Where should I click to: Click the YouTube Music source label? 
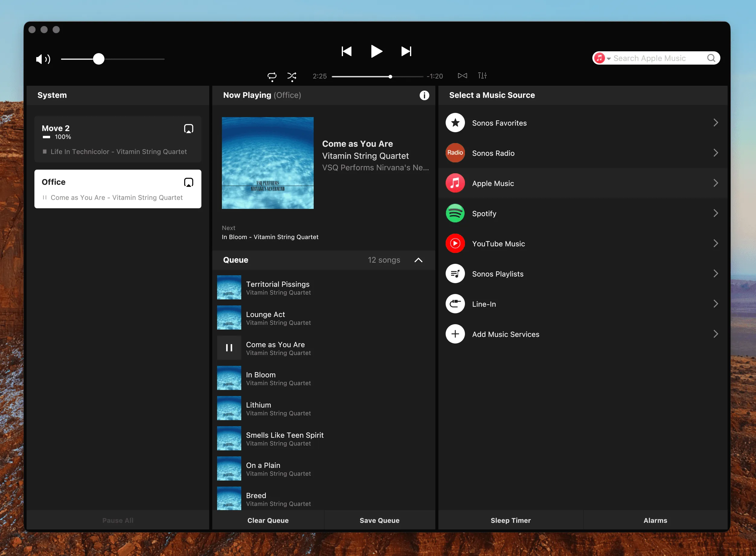498,244
